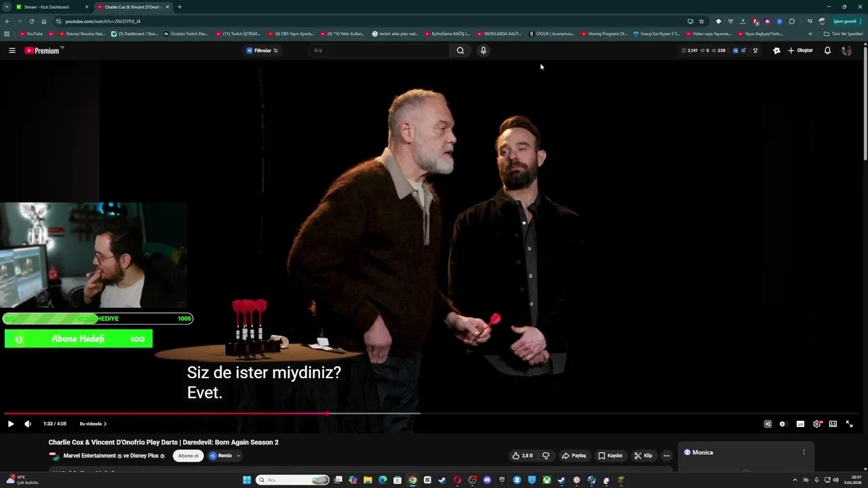Show more bookmarks overflow chevron

pyautogui.click(x=810, y=33)
